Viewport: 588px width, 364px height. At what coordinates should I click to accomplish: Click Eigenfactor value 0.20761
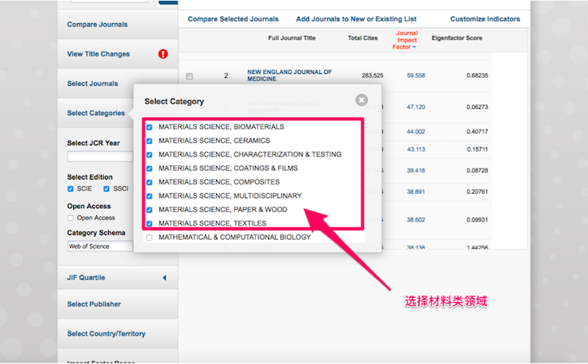click(x=477, y=192)
